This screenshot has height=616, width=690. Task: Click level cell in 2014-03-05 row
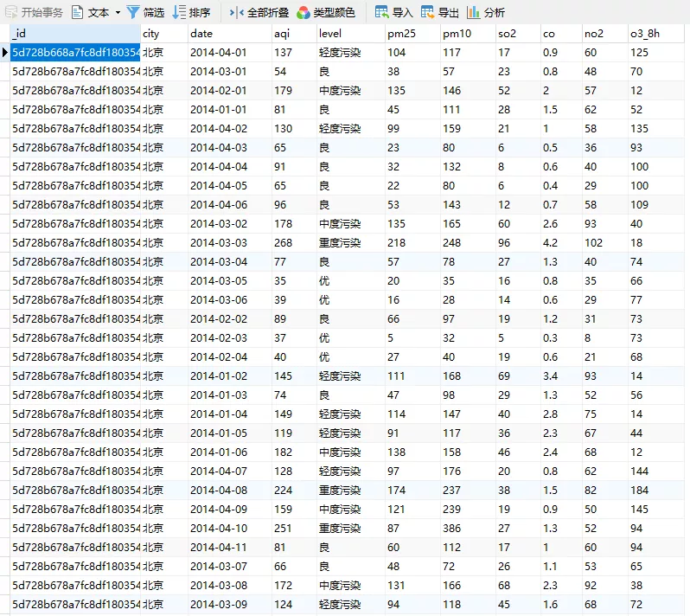click(x=351, y=280)
